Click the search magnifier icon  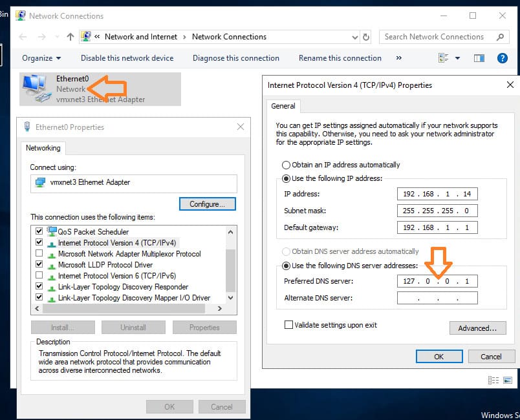tap(500, 37)
